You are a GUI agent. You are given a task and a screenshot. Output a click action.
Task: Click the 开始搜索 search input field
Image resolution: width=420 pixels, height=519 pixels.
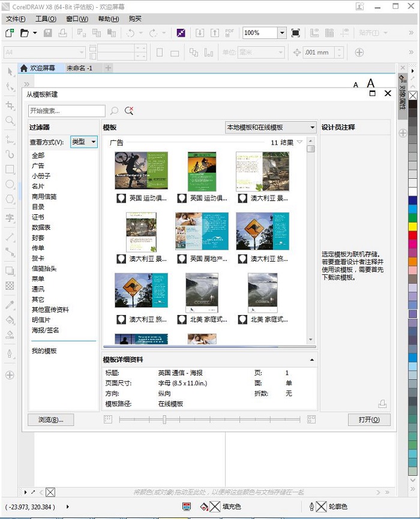click(67, 111)
